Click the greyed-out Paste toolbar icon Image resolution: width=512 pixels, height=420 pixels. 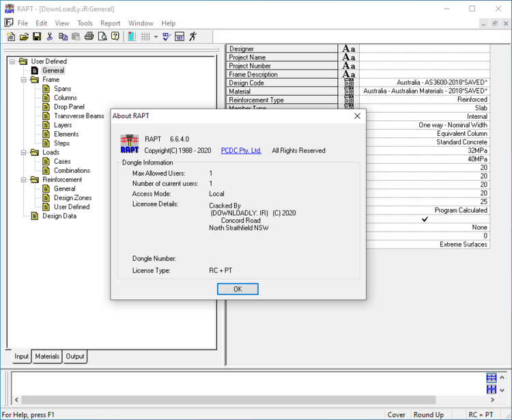(x=76, y=36)
